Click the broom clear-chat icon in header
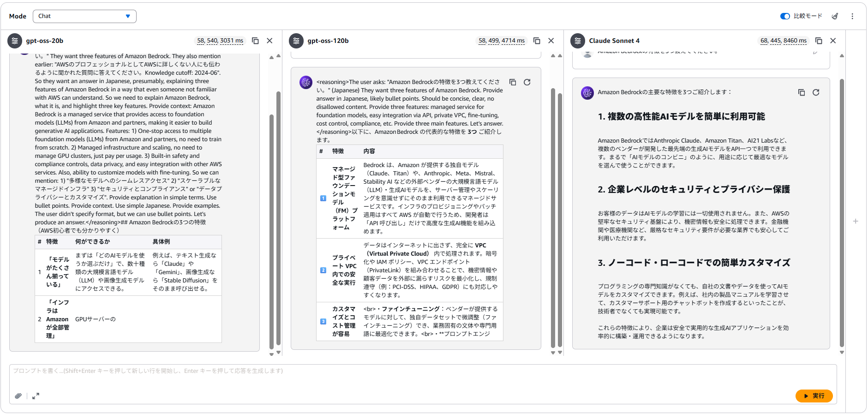 coord(835,16)
